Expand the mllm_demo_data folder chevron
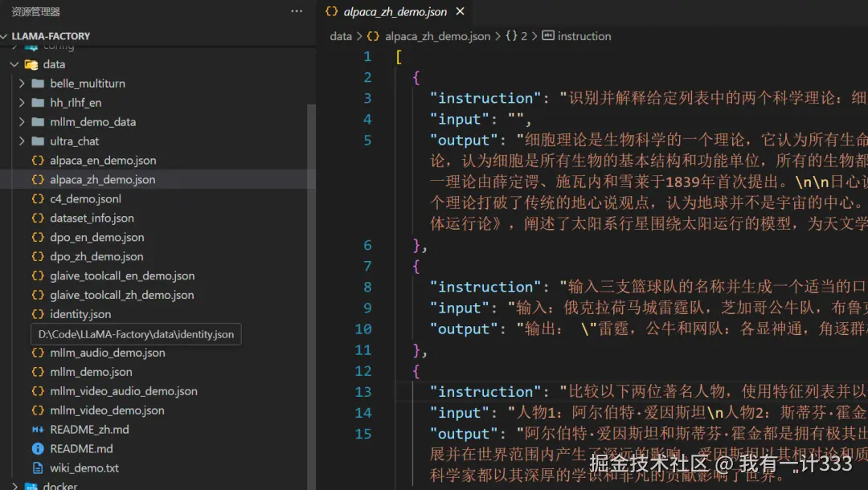Viewport: 868px width, 490px height. tap(22, 121)
